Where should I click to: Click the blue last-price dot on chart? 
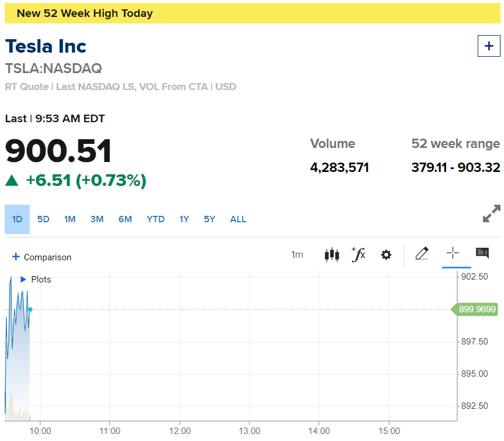pyautogui.click(x=30, y=309)
